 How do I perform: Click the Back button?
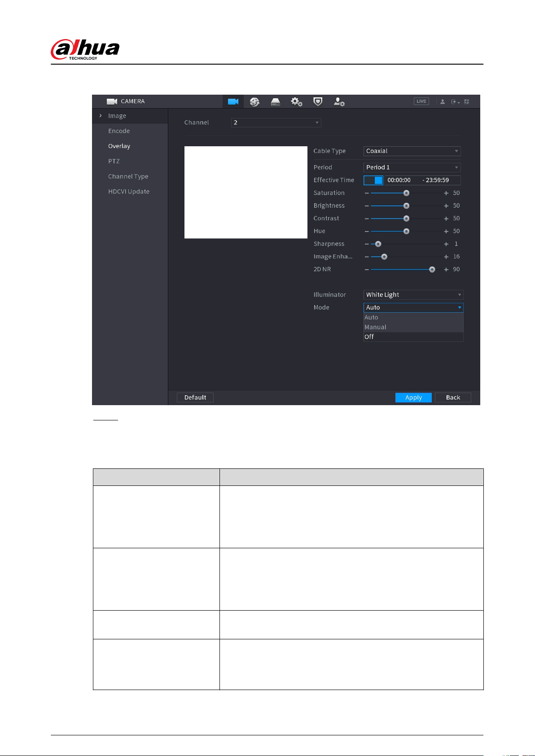[x=453, y=398]
